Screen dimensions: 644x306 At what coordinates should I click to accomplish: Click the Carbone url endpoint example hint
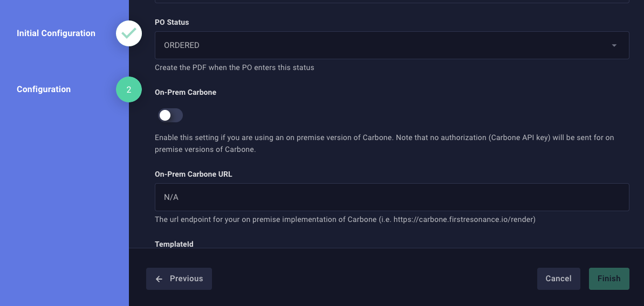click(345, 220)
